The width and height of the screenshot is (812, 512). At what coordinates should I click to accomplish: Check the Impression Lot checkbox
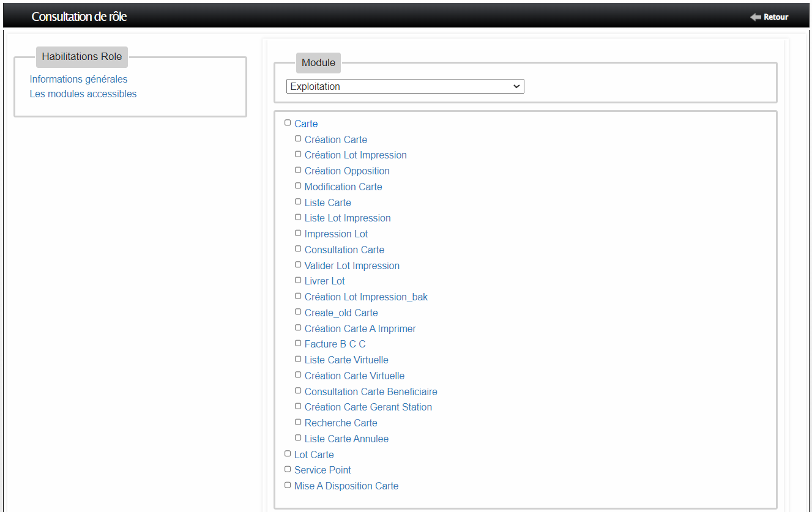tap(298, 233)
